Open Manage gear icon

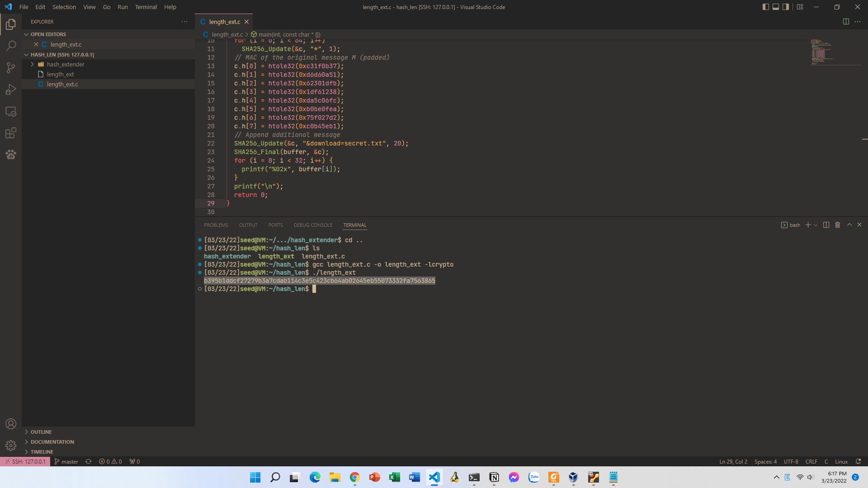point(11,446)
